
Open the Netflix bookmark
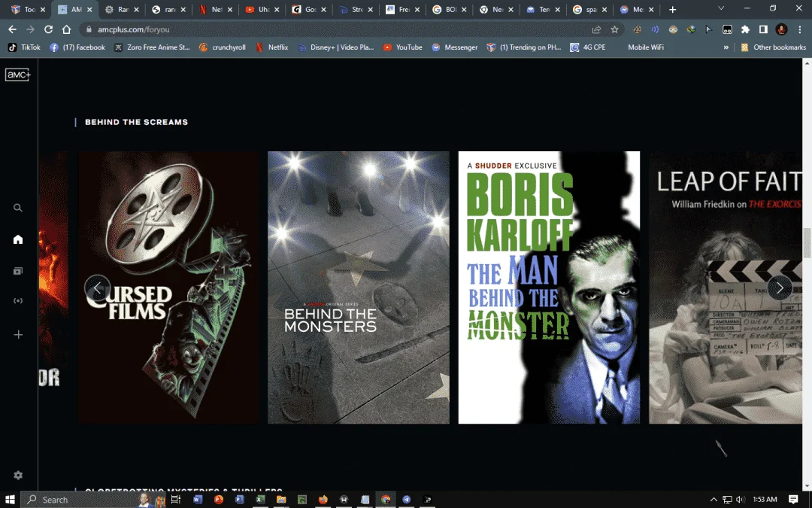pyautogui.click(x=272, y=47)
